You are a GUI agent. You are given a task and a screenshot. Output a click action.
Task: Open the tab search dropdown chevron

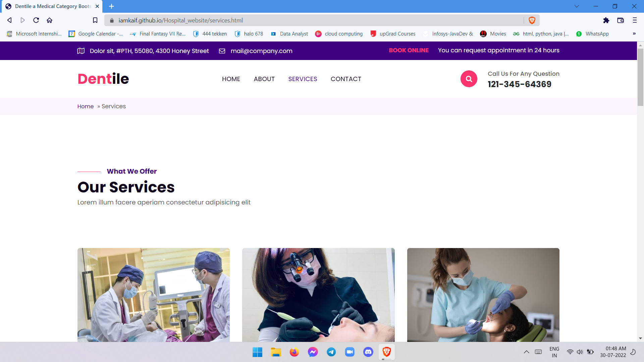tap(577, 6)
